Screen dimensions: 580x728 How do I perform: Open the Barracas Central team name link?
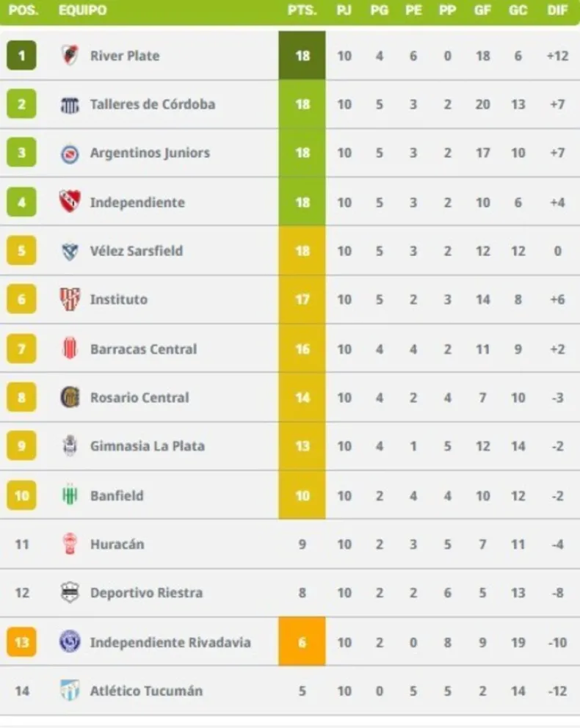pyautogui.click(x=143, y=349)
